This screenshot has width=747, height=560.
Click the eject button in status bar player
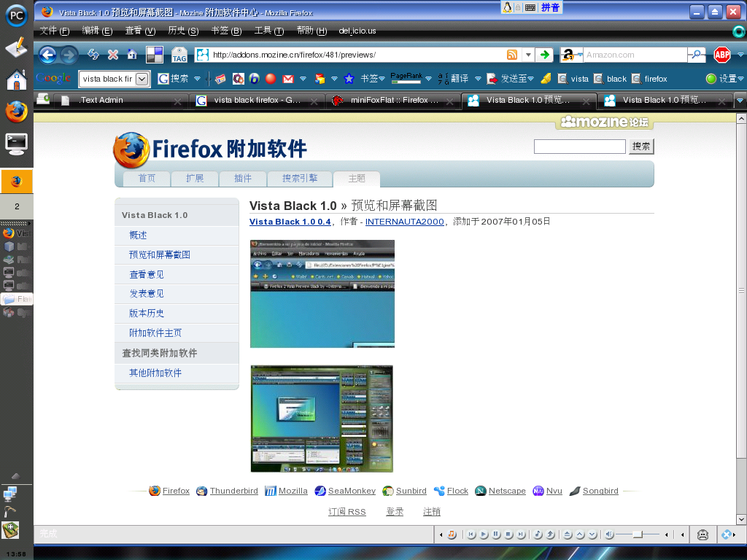click(x=568, y=534)
